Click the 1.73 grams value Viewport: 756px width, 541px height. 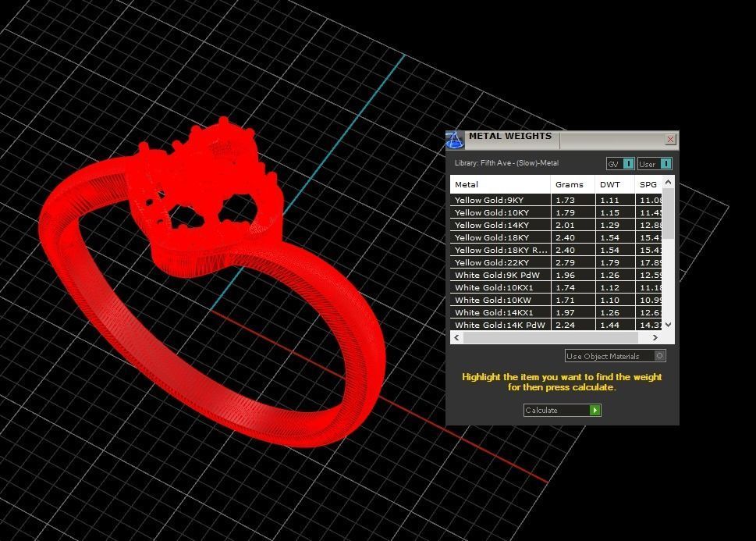point(565,200)
